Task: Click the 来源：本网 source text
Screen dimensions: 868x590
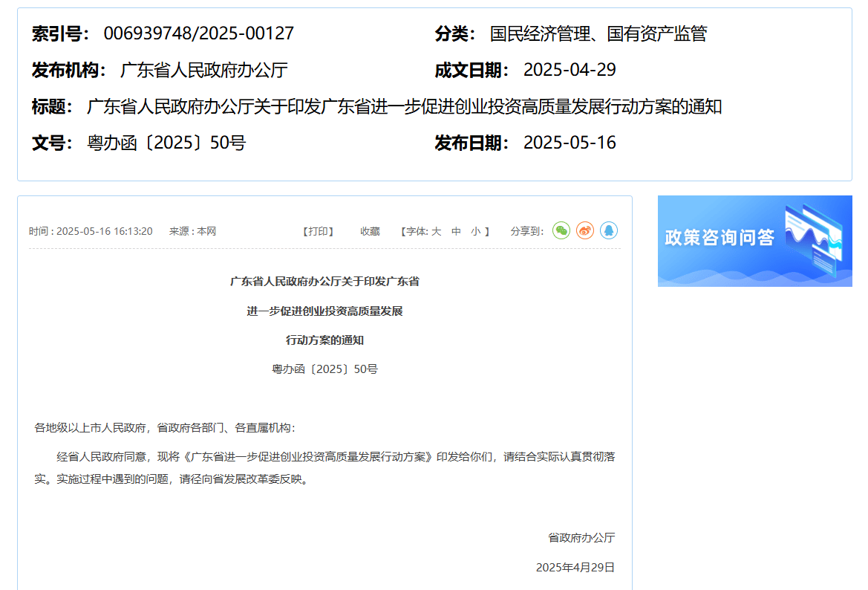Action: (x=192, y=232)
